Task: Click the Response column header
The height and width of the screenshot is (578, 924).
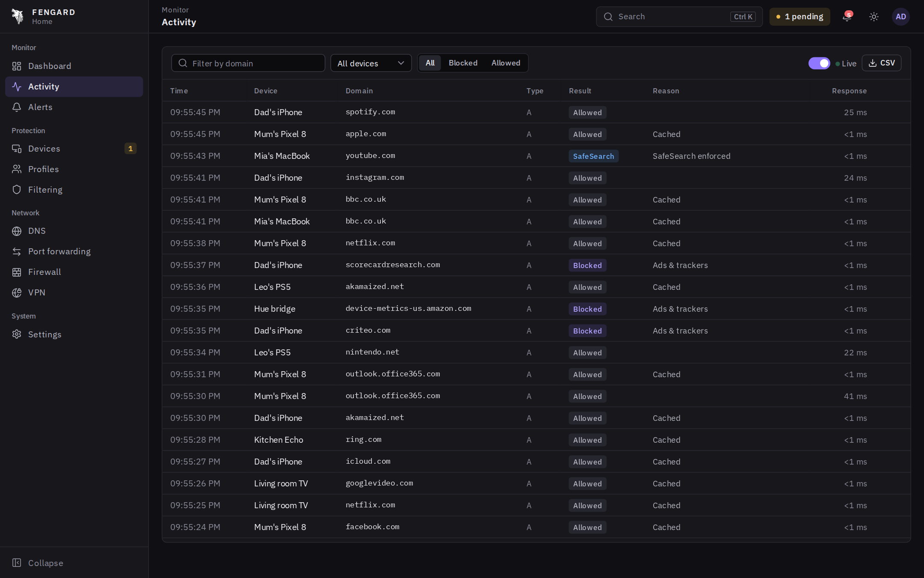Action: point(849,91)
